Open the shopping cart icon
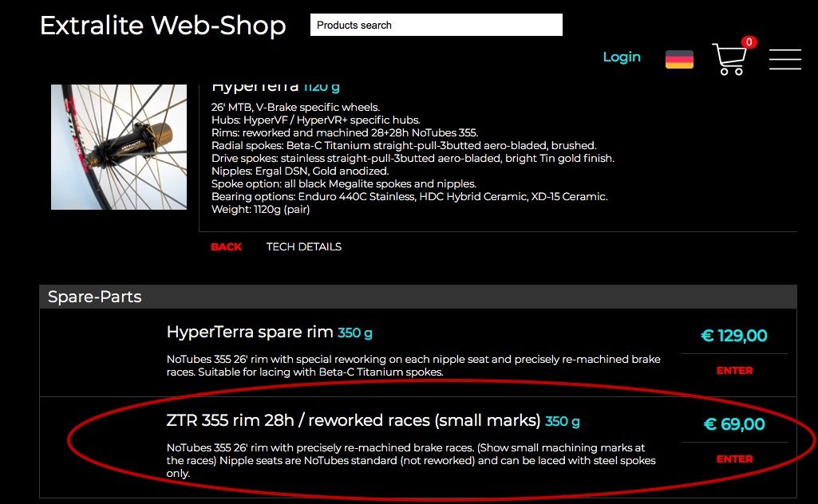Viewport: 818px width, 504px height. [729, 59]
